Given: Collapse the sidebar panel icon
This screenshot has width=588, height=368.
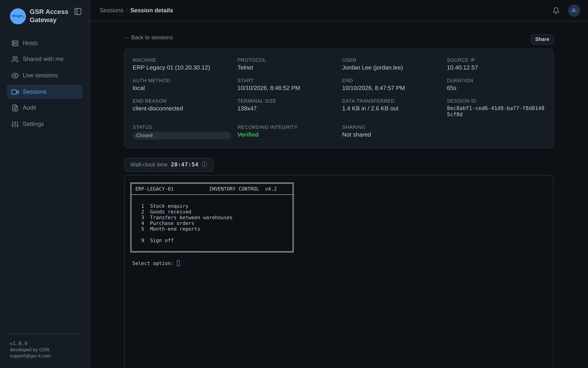Looking at the screenshot, I should coord(78,12).
